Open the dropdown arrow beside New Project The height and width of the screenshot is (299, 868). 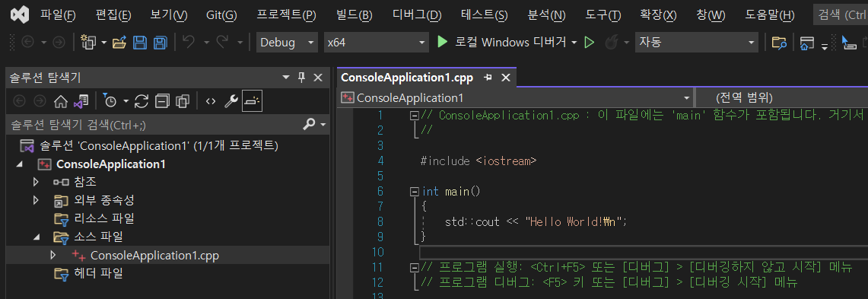pyautogui.click(x=103, y=42)
